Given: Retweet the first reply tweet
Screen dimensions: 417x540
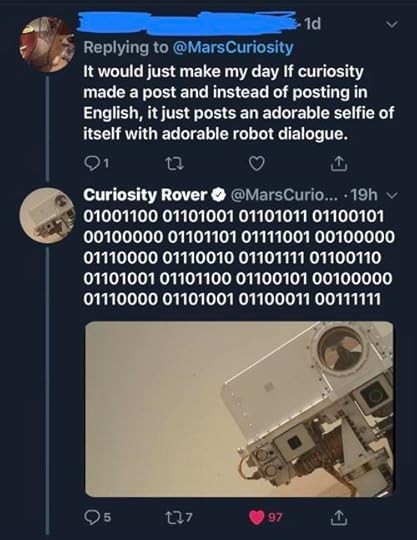Looking at the screenshot, I should (x=175, y=164).
